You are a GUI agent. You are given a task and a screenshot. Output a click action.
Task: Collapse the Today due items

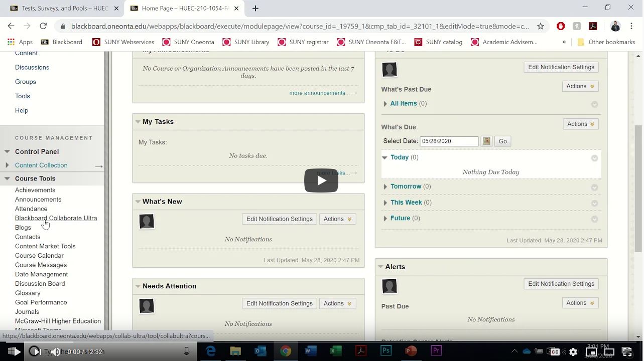(385, 157)
